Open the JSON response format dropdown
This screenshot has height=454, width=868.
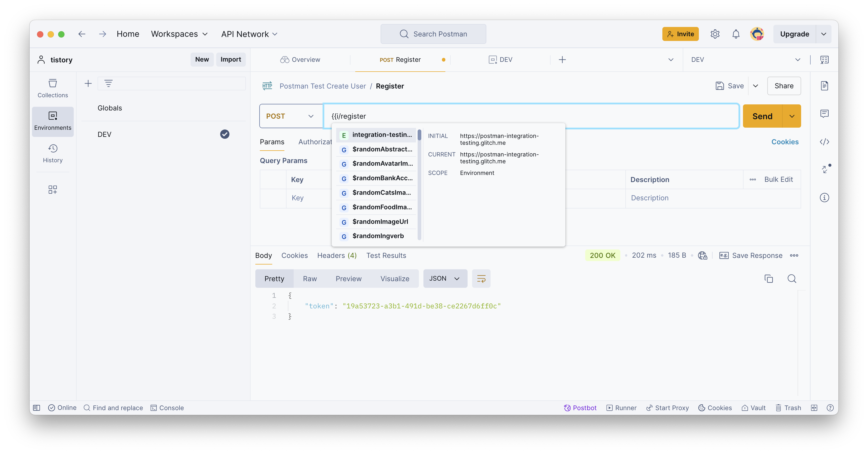point(445,279)
